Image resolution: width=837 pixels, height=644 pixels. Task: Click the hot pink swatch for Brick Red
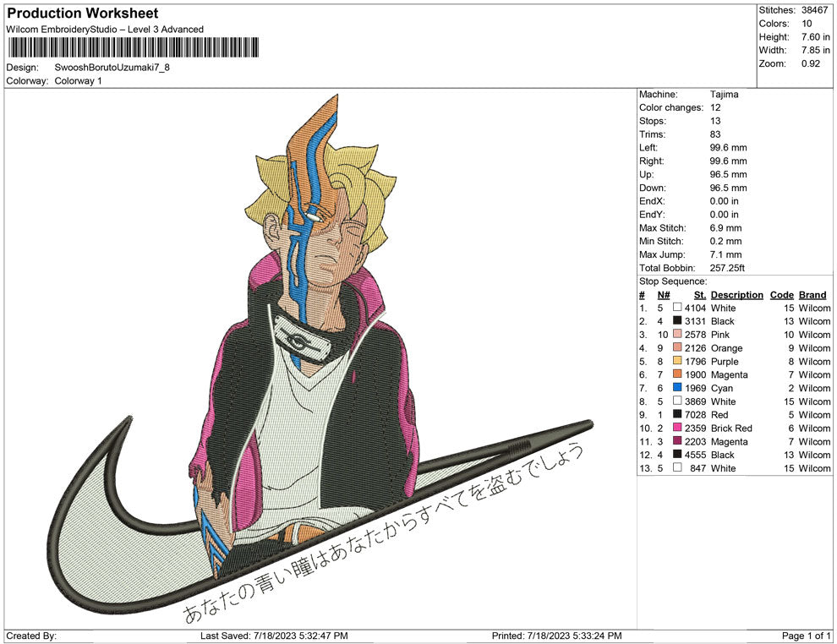point(677,428)
